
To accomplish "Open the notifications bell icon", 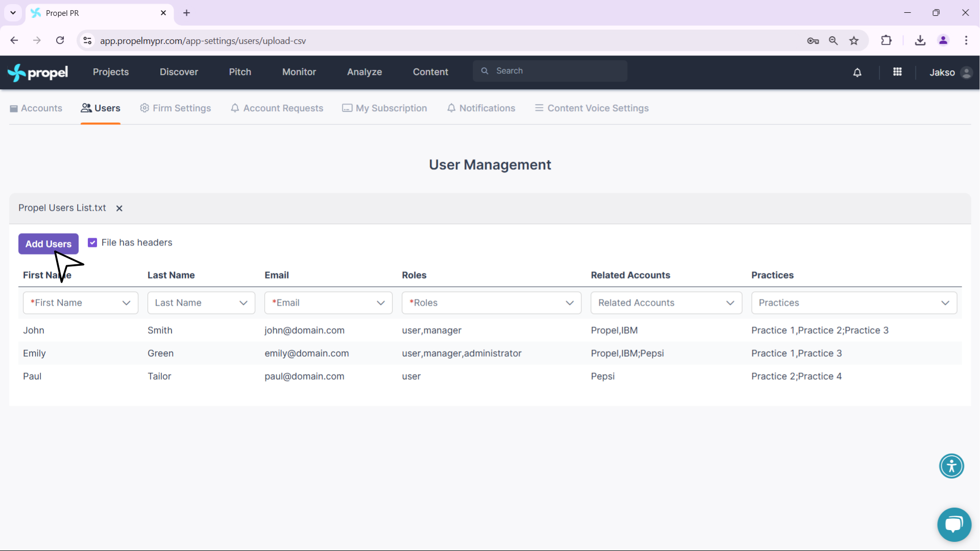I will 857,72.
